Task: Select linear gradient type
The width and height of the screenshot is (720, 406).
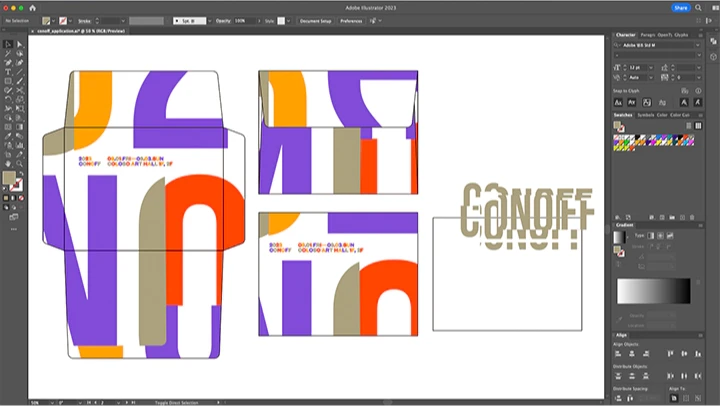Action: [649, 235]
